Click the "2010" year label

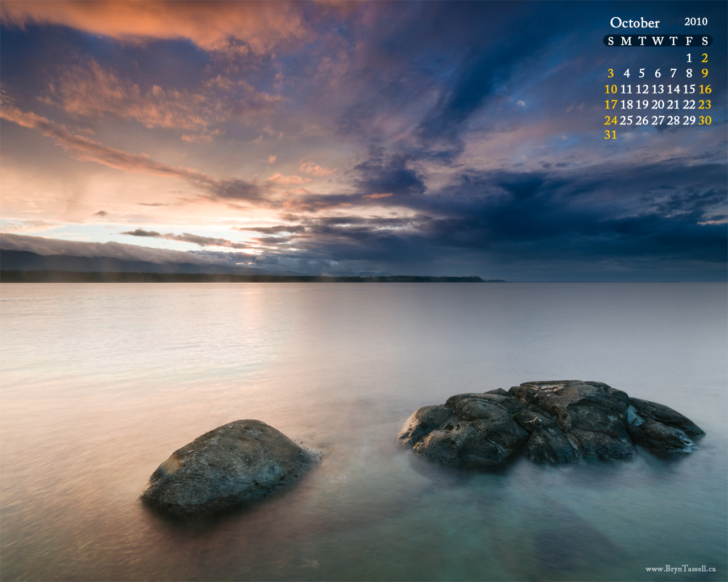pos(696,22)
